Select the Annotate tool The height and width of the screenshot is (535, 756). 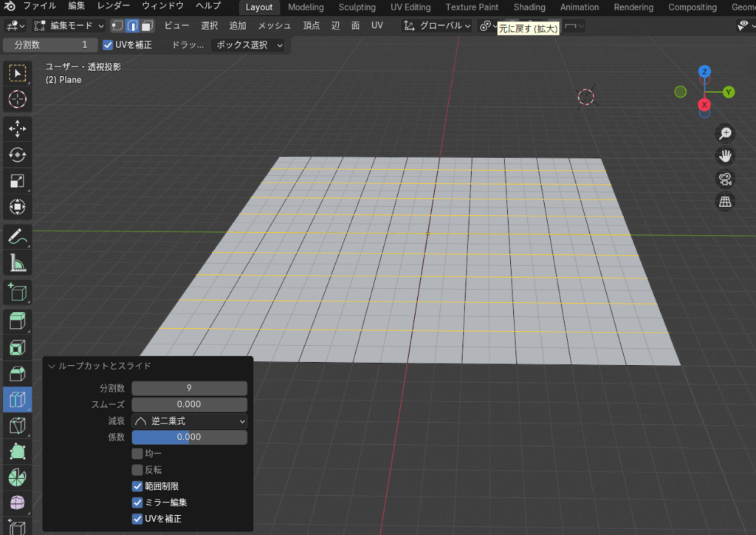click(x=17, y=236)
